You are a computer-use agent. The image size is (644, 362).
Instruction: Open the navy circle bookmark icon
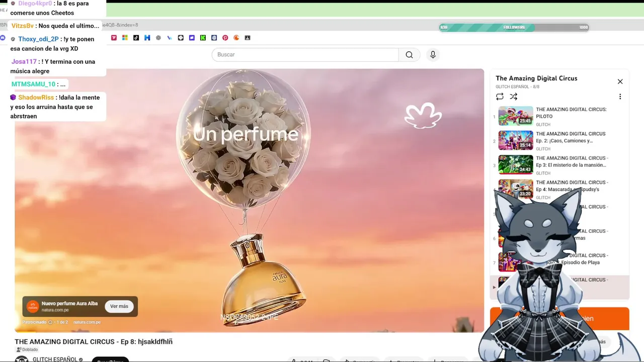point(214,38)
